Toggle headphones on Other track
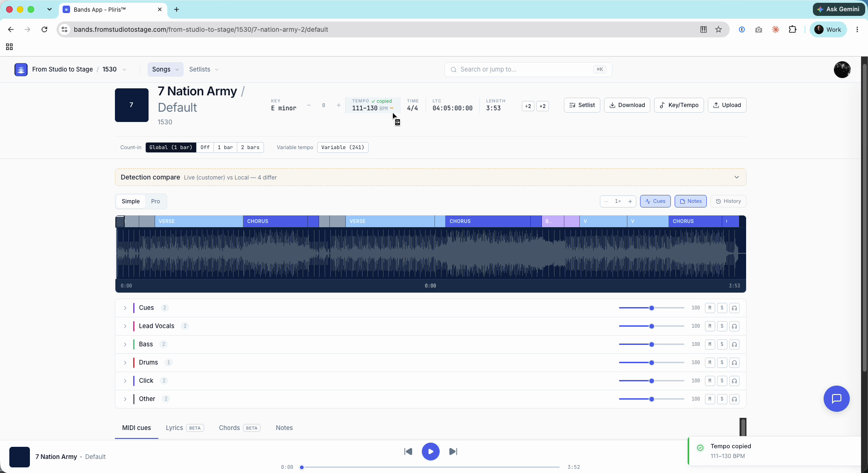Screen dimensions: 868x473 [734, 399]
